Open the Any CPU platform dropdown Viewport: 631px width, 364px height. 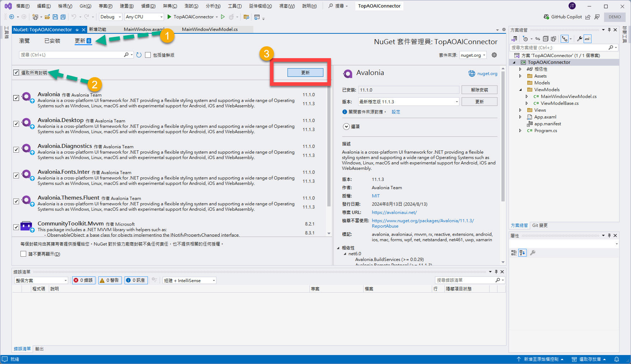(144, 17)
